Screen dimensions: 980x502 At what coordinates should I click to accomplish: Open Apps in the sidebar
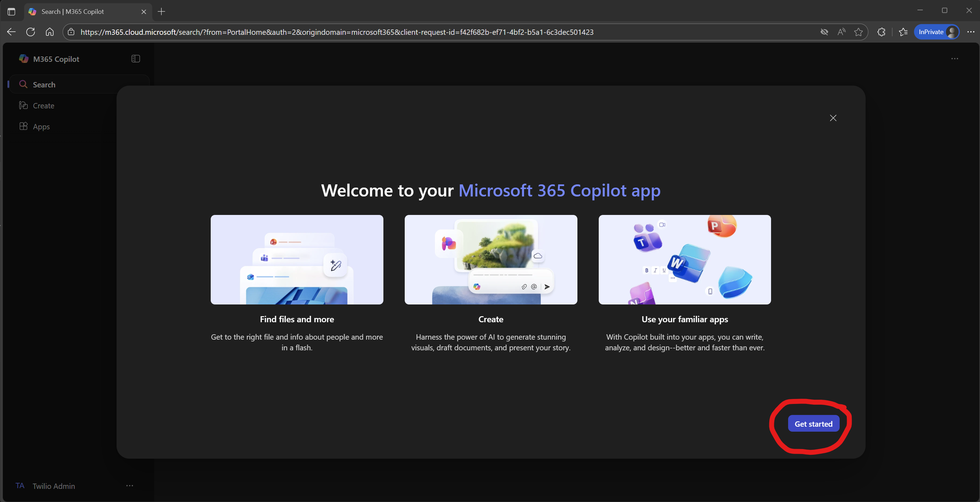pos(41,126)
